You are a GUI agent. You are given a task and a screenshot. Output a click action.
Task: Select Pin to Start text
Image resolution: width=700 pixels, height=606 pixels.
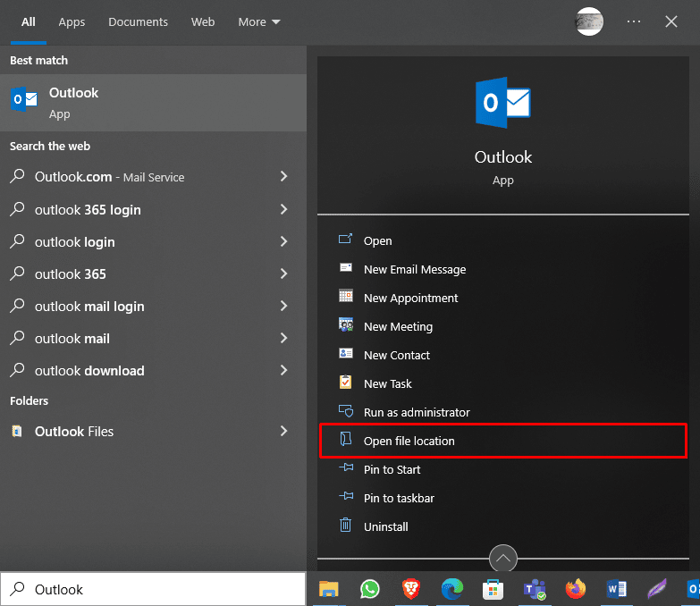pos(392,469)
